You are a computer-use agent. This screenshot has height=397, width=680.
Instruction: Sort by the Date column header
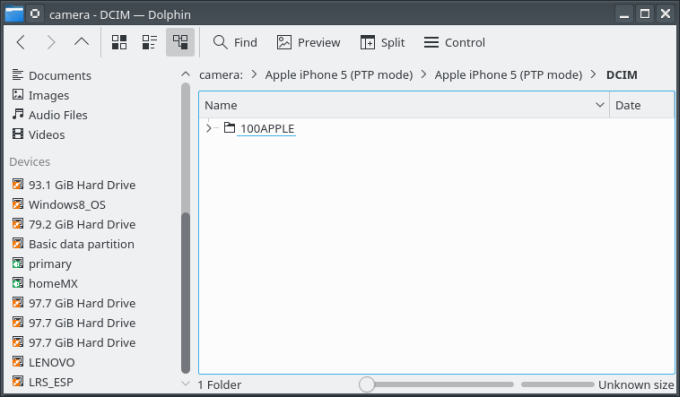(642, 105)
